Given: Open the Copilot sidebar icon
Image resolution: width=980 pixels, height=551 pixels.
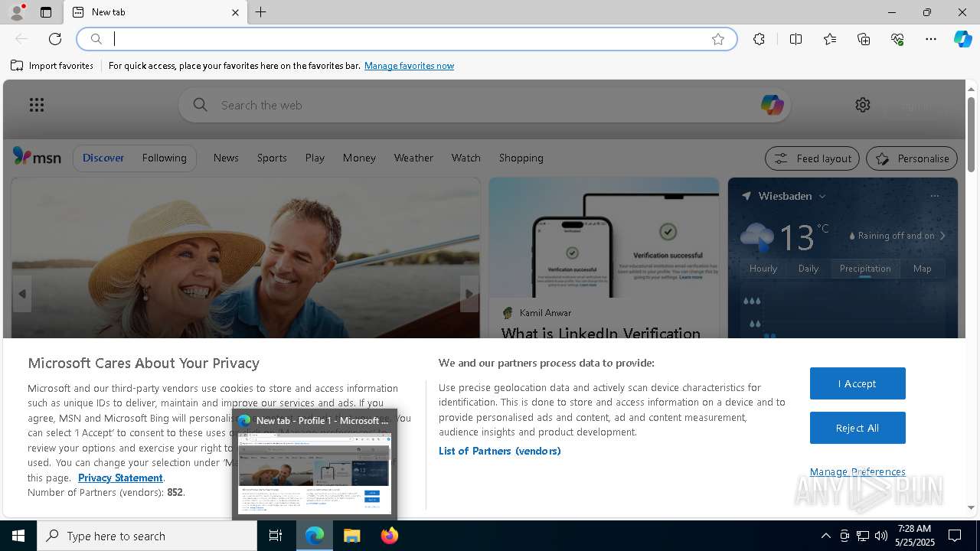Looking at the screenshot, I should point(962,39).
